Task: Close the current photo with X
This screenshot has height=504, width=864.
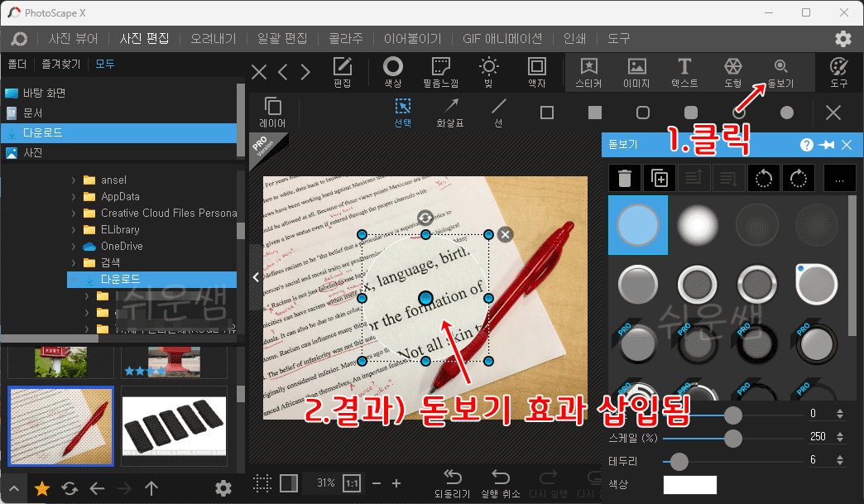Action: 259,72
